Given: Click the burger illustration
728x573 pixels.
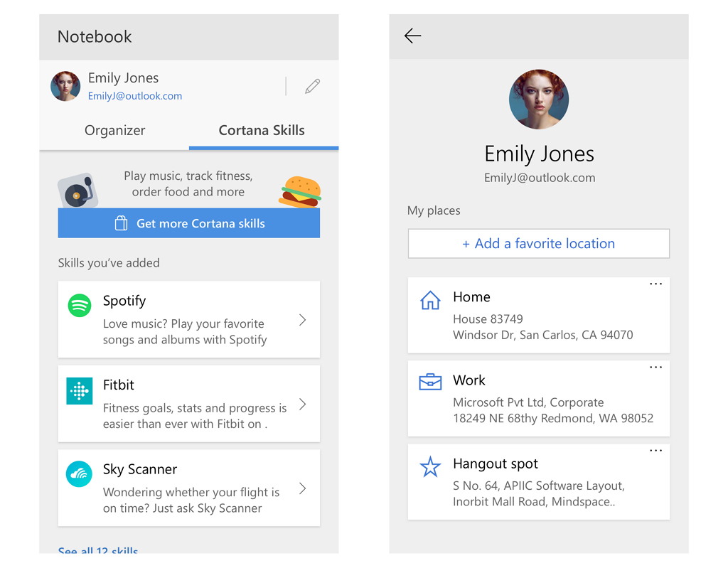Looking at the screenshot, I should (301, 192).
